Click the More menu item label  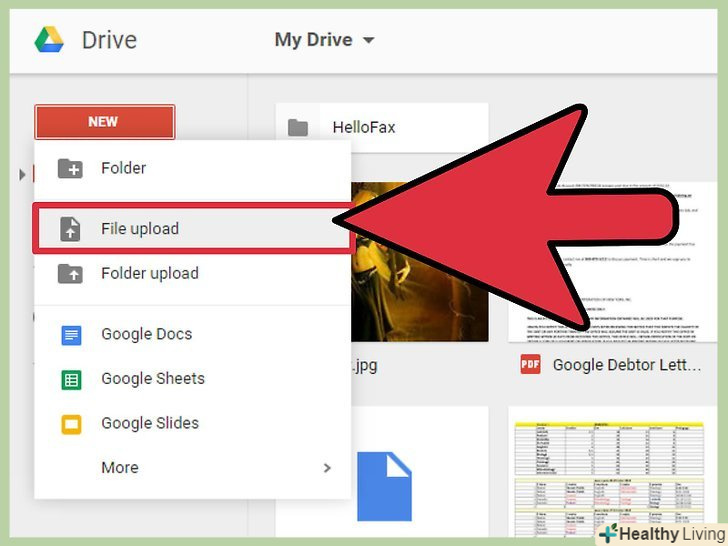pos(120,468)
